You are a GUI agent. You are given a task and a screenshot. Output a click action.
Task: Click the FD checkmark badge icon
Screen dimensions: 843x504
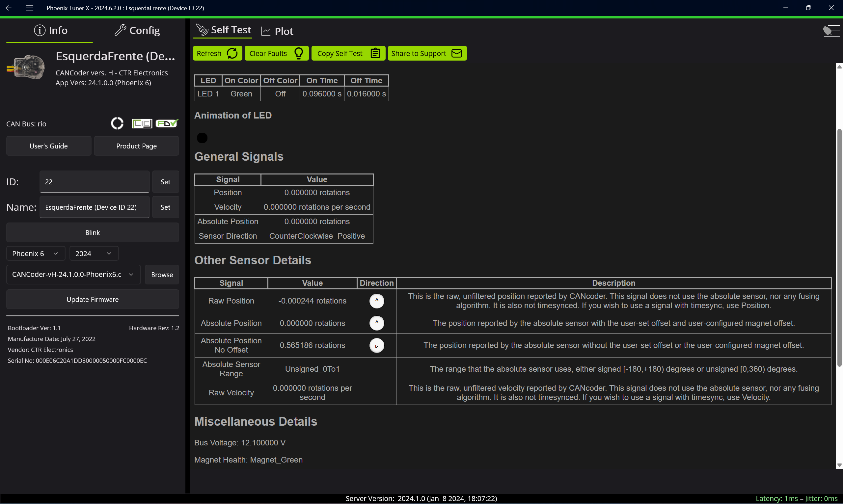167,123
